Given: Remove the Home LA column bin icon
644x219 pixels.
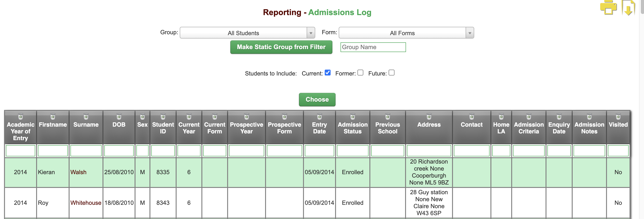Looking at the screenshot, I should [x=501, y=116].
